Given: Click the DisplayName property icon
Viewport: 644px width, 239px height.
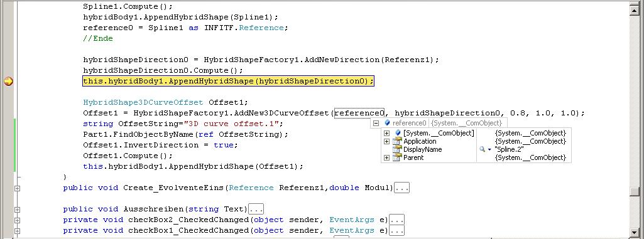Looking at the screenshot, I should click(396, 150).
